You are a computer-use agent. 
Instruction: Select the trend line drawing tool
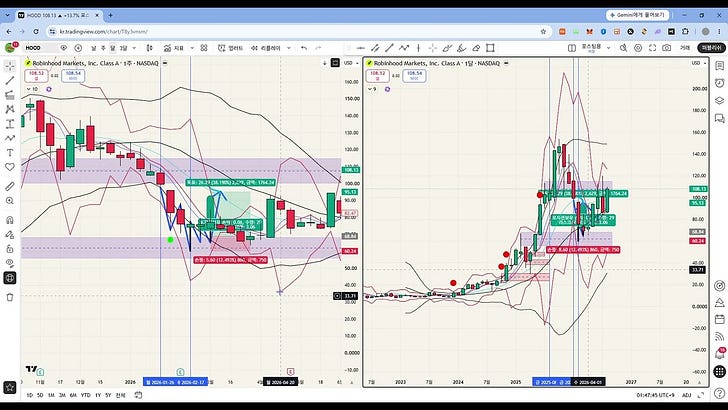click(10, 80)
